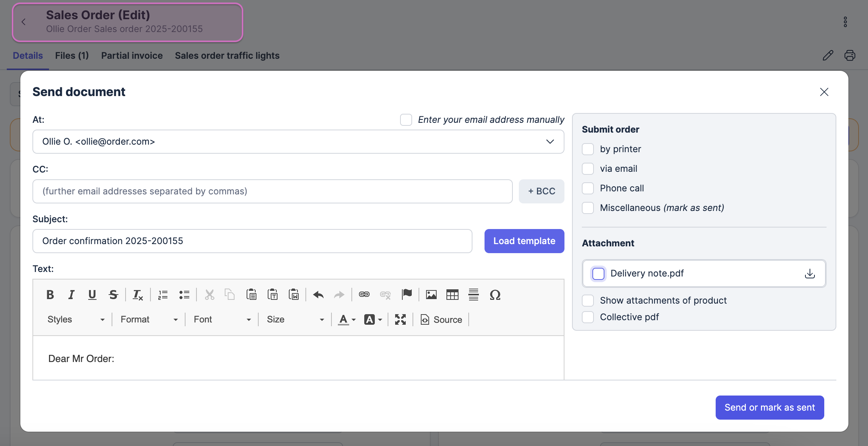
Task: Click the Load template button
Action: coord(524,241)
